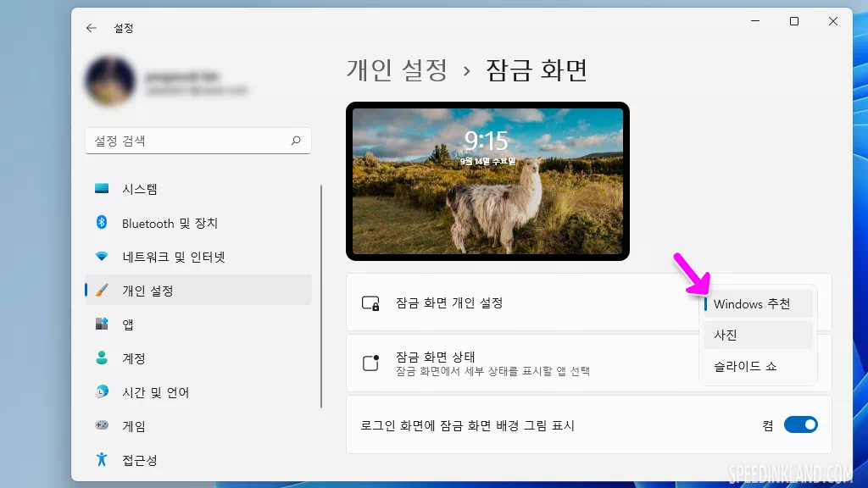The height and width of the screenshot is (488, 868).
Task: Focus the 설정 검색 search box
Action: (x=198, y=141)
